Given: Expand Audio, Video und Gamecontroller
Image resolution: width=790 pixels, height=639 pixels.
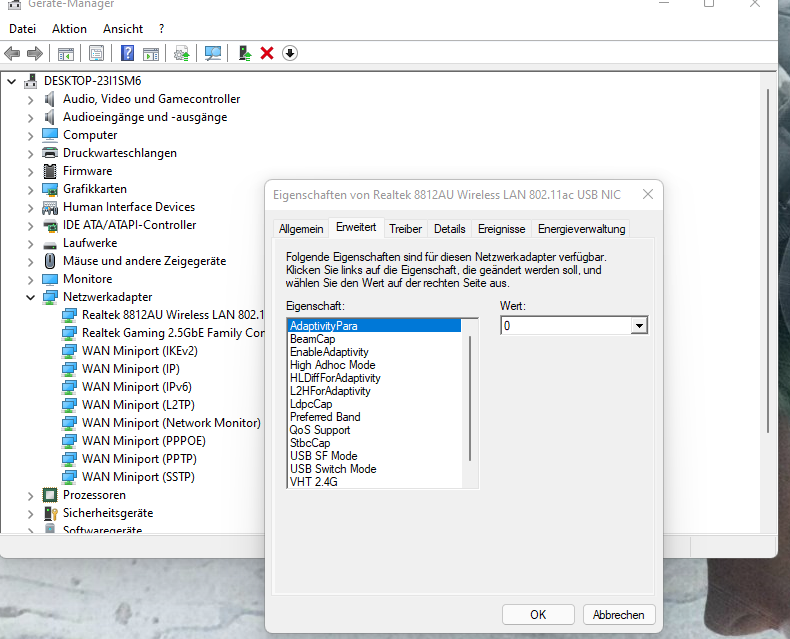Looking at the screenshot, I should [31, 100].
